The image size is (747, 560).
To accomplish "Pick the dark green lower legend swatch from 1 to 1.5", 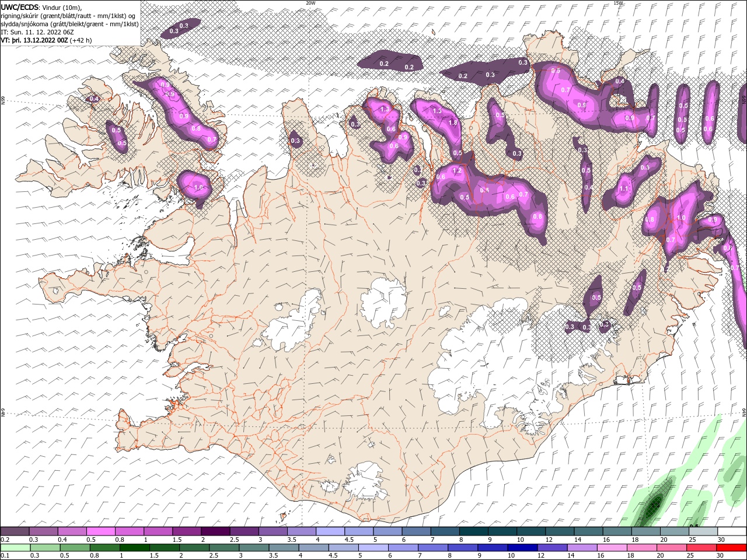I will [134, 548].
